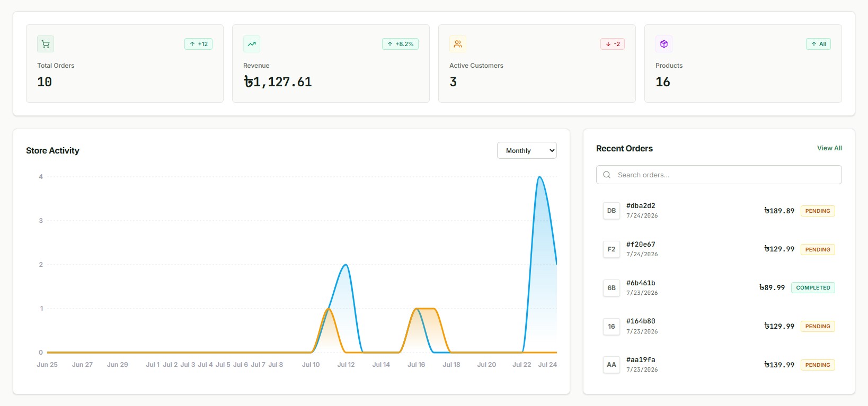
Task: Click the blue peak near Jul 23
Action: point(539,177)
